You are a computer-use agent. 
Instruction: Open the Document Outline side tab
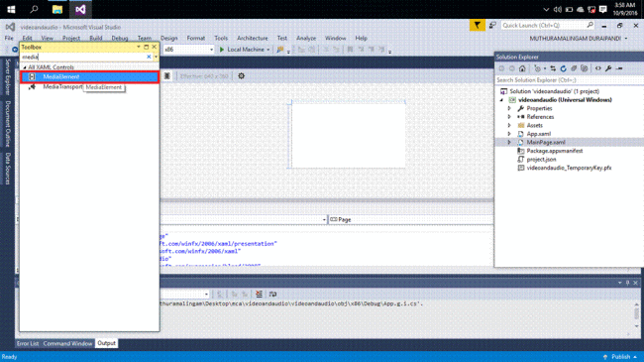tap(8, 123)
